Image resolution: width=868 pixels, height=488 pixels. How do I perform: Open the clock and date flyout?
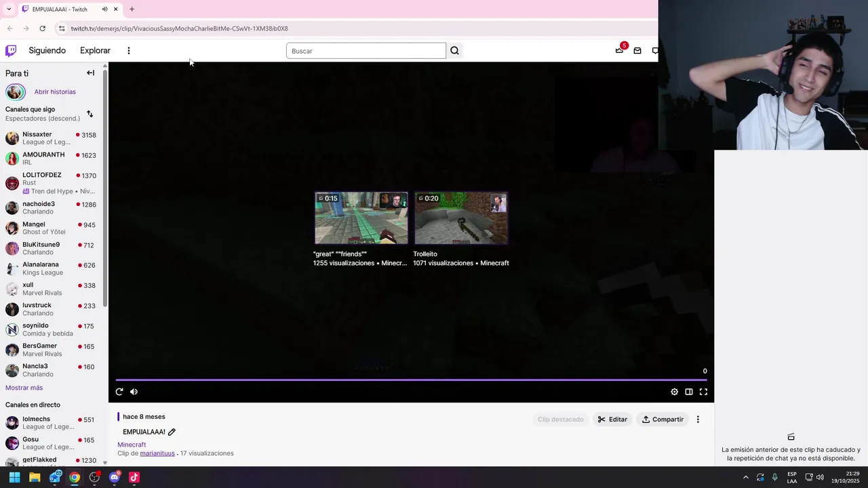846,477
